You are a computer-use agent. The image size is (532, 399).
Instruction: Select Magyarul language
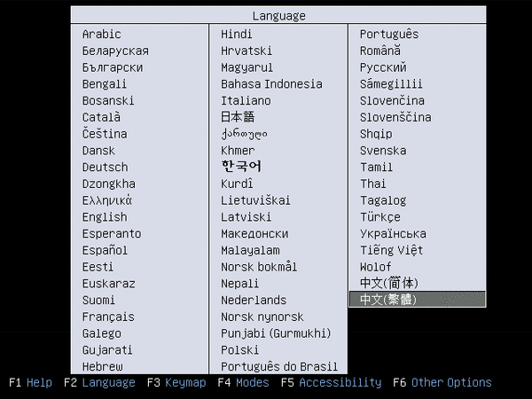pos(246,67)
